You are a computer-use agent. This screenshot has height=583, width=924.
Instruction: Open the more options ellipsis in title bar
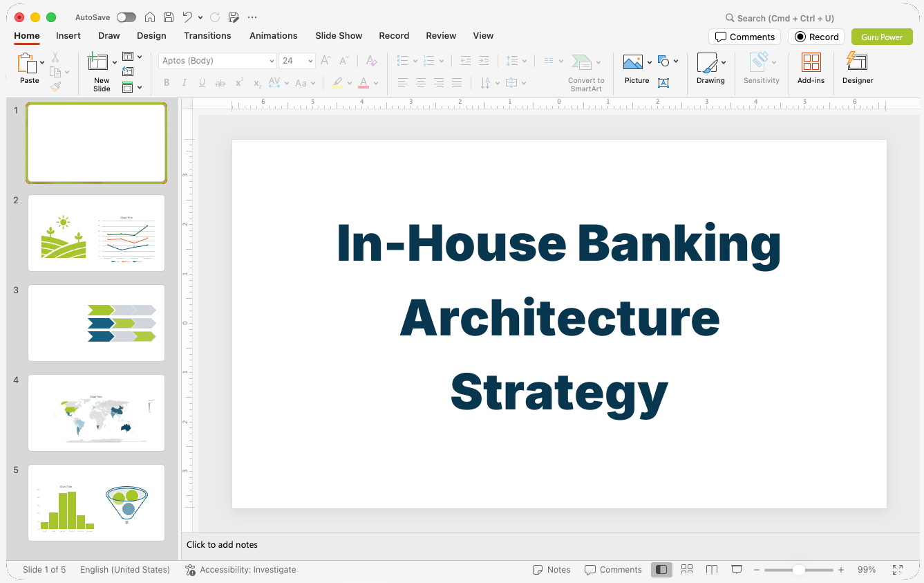point(252,17)
